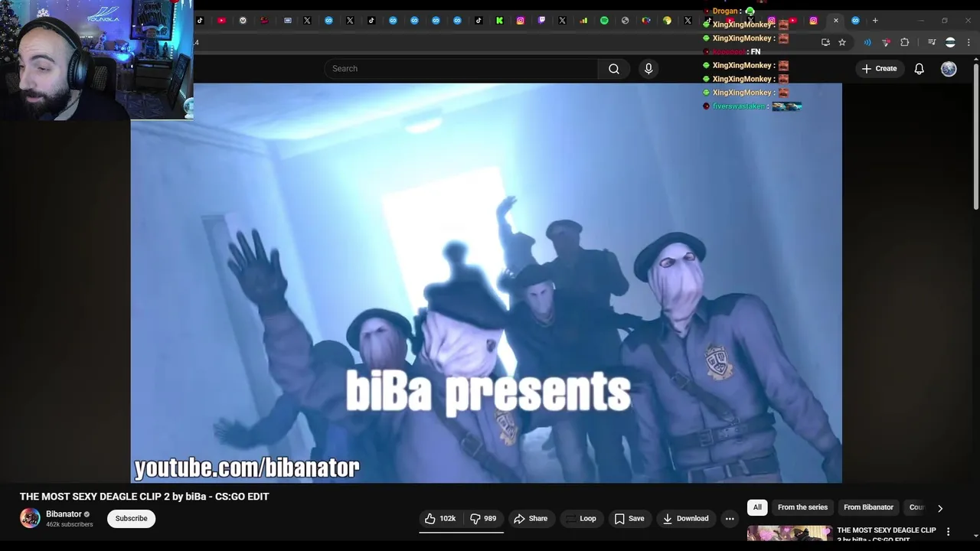Viewport: 980px width, 551px height.
Task: Focus the YouTube search field
Action: [x=461, y=69]
